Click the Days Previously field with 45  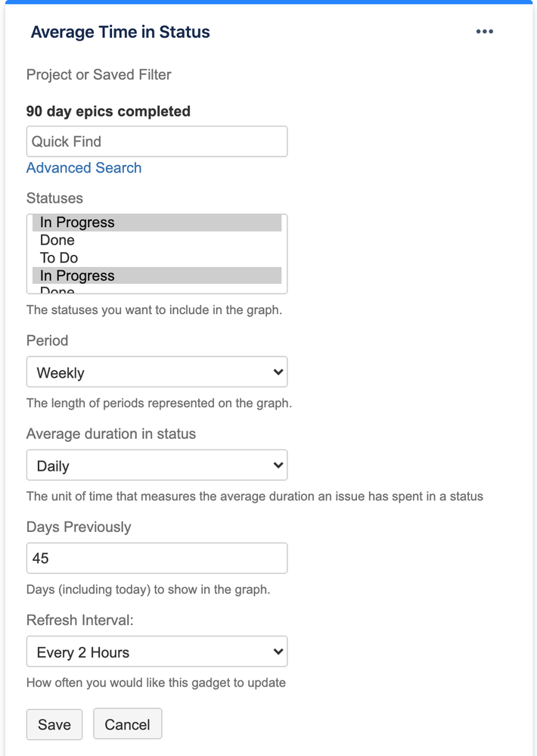point(157,558)
